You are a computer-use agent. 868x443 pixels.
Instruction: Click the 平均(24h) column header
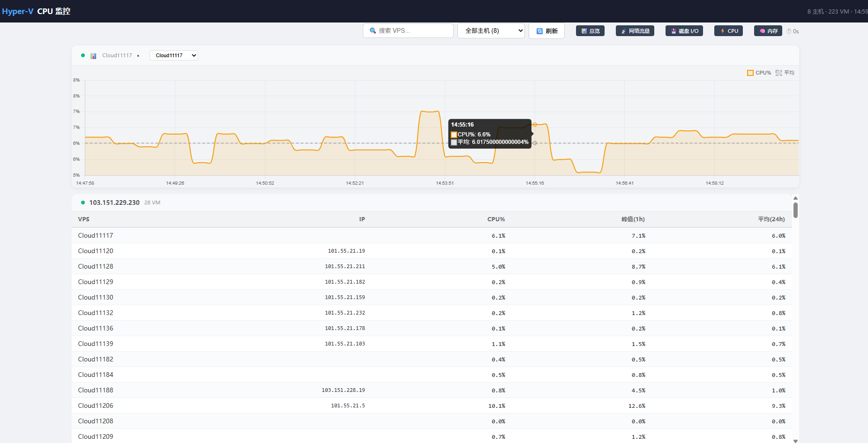771,219
